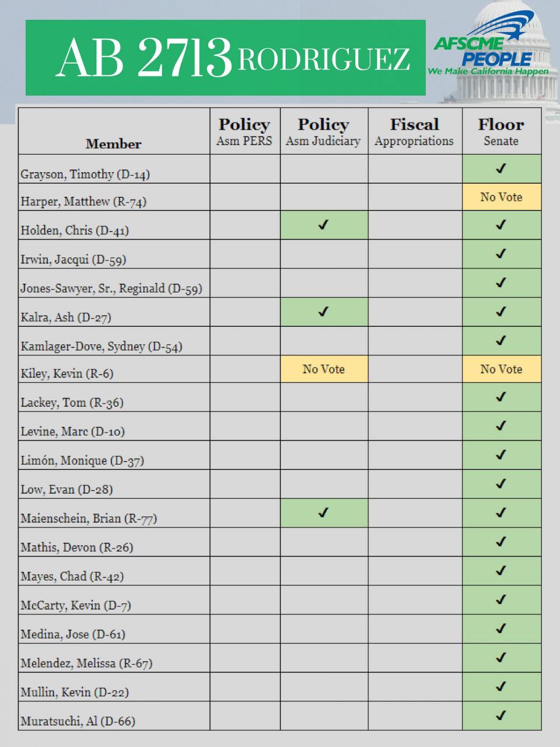Click member name Jones-Sawyer, Sr., Reginald (D-59)

click(x=111, y=288)
